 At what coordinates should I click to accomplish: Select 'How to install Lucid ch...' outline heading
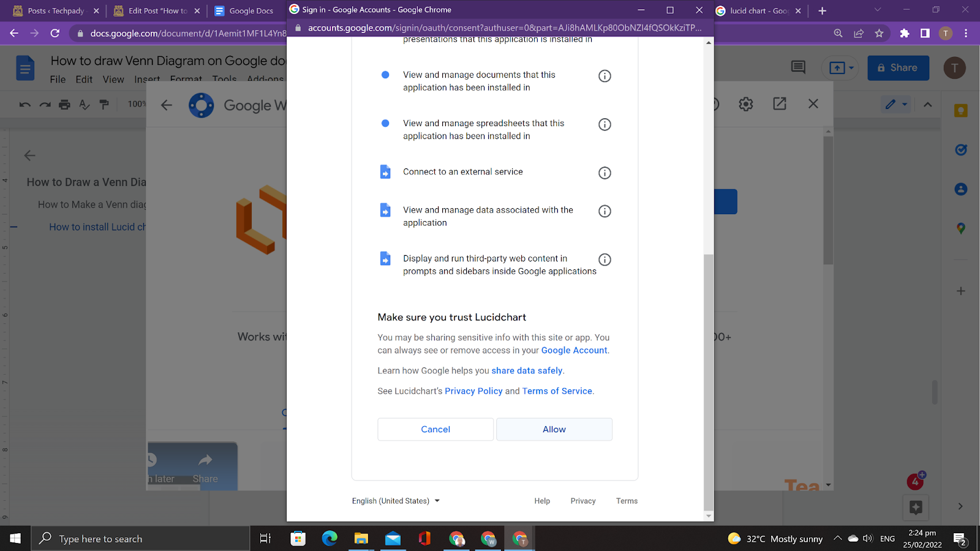(x=97, y=227)
